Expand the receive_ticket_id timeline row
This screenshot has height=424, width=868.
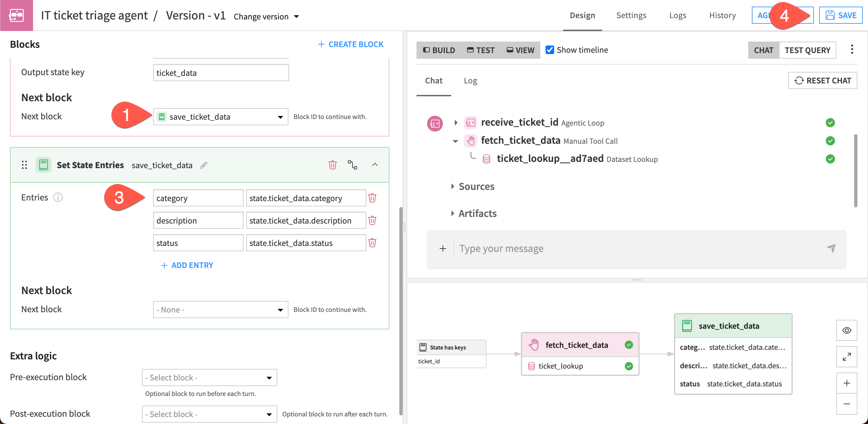[455, 123]
